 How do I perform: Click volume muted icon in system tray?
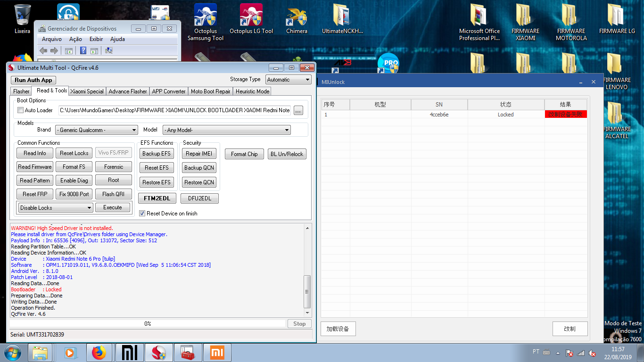point(592,353)
